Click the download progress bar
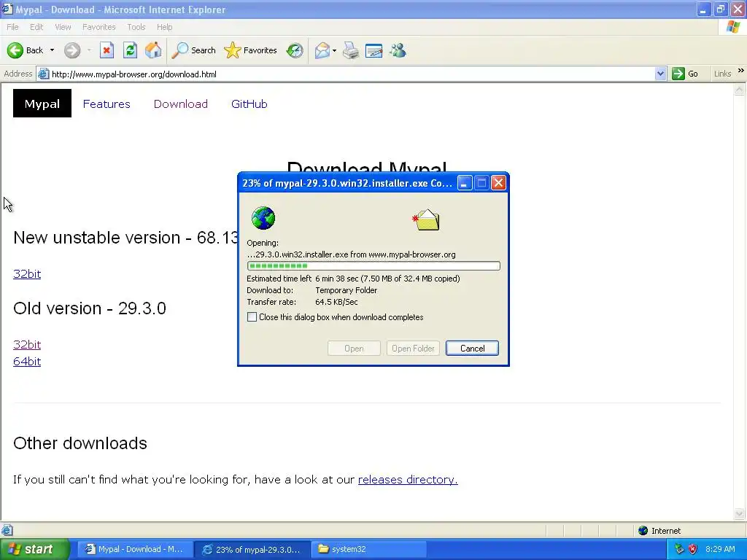Image resolution: width=747 pixels, height=560 pixels. coord(373,265)
